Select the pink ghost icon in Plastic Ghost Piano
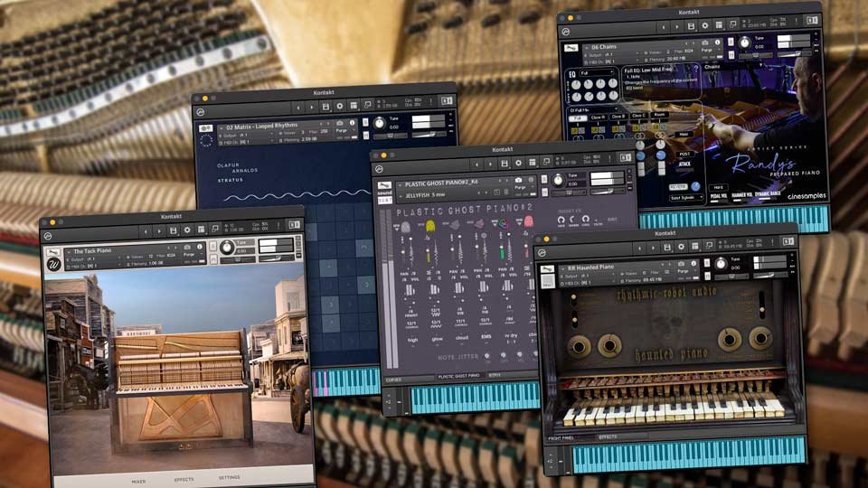Screen dimensions: 868x488 529,221
